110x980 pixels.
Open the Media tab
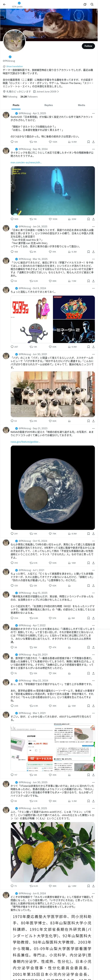(x=81, y=105)
